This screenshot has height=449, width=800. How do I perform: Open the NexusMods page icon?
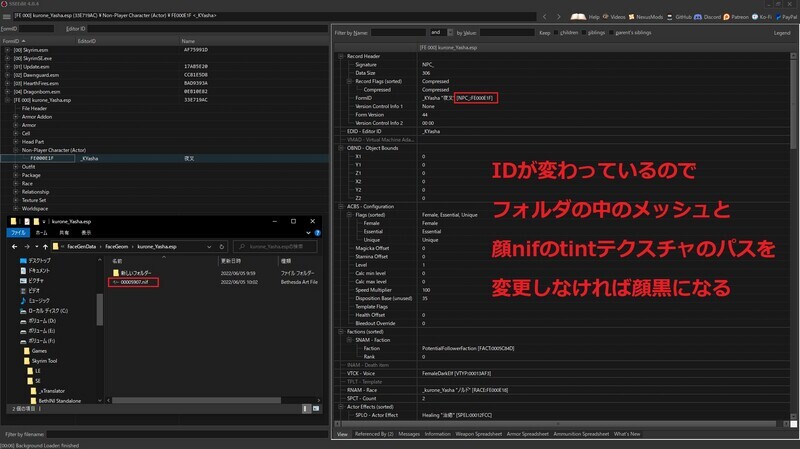632,17
